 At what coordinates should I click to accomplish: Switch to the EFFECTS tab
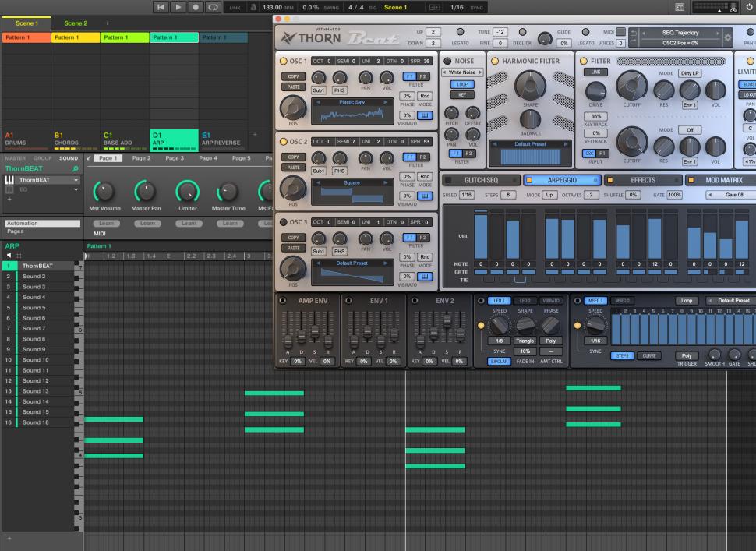pyautogui.click(x=642, y=180)
